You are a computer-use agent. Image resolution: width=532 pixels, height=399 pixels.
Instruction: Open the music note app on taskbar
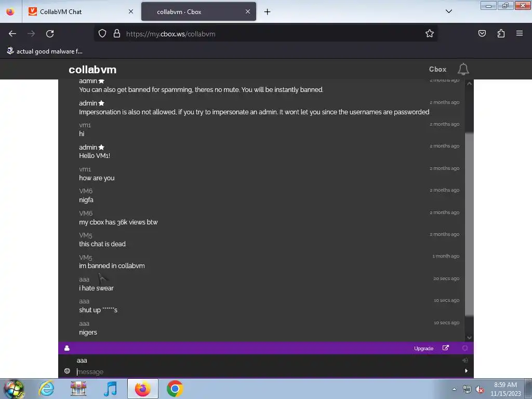pos(111,389)
